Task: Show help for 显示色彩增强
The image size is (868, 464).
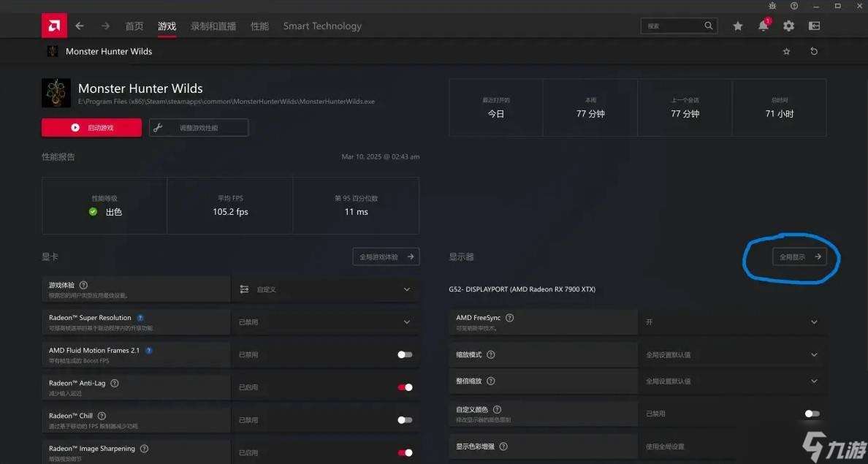Action: [503, 446]
